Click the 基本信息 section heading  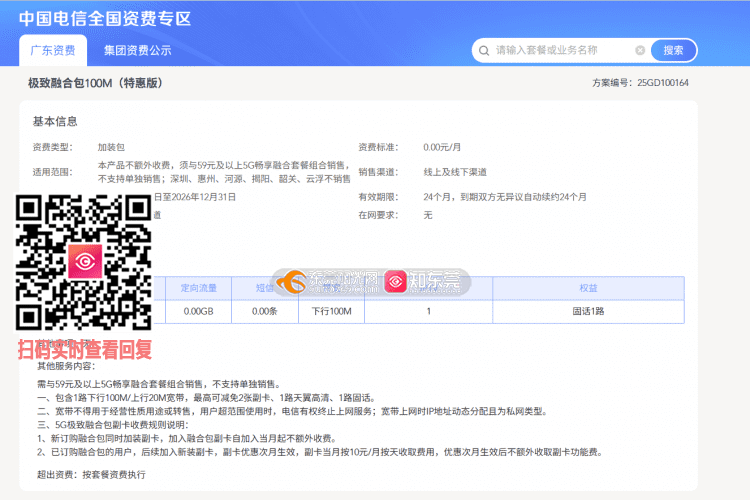55,121
